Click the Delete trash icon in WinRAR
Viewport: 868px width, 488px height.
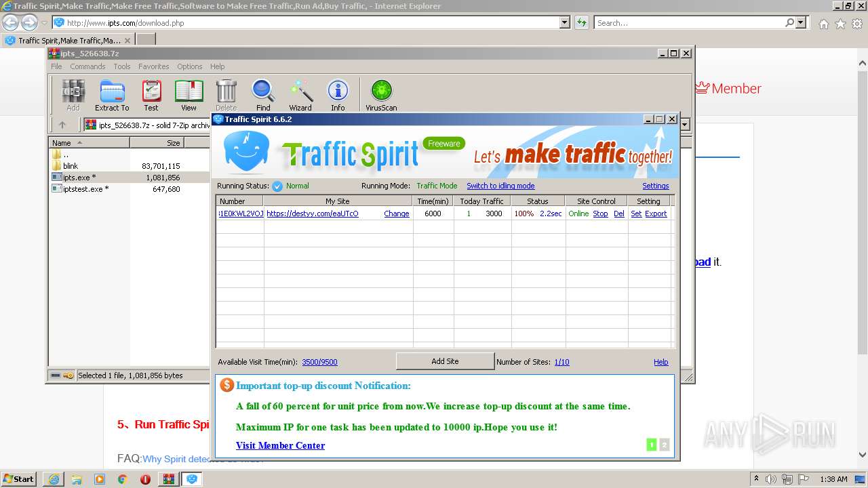pyautogui.click(x=226, y=95)
